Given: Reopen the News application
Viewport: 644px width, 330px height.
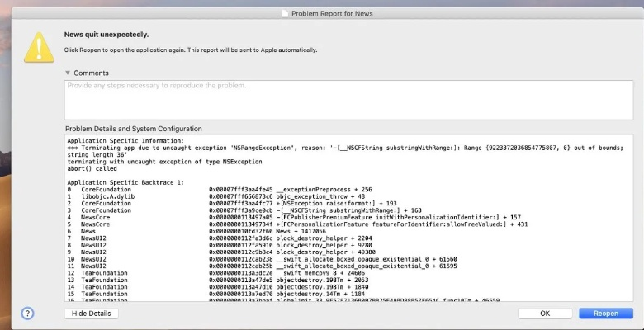Looking at the screenshot, I should [x=606, y=313].
